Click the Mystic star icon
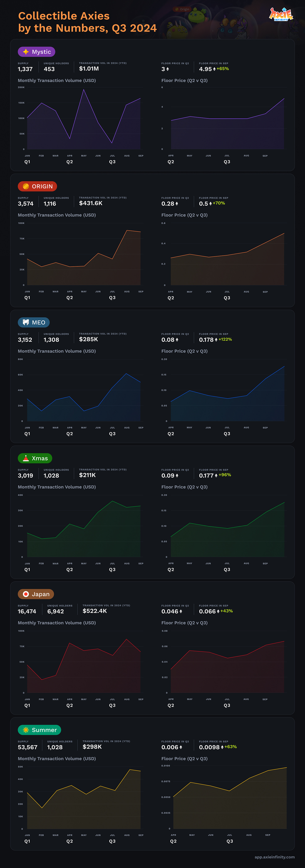Viewport: 305px width, 868px height. pyautogui.click(x=26, y=51)
